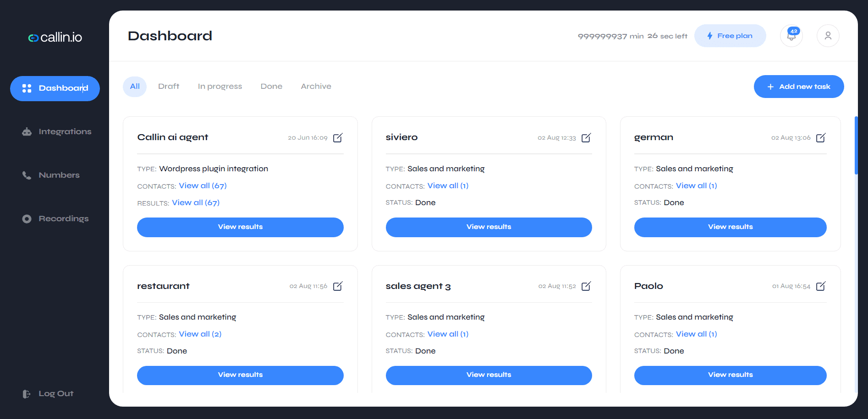The height and width of the screenshot is (419, 868).
Task: Click the callin.io logo
Action: 55,38
